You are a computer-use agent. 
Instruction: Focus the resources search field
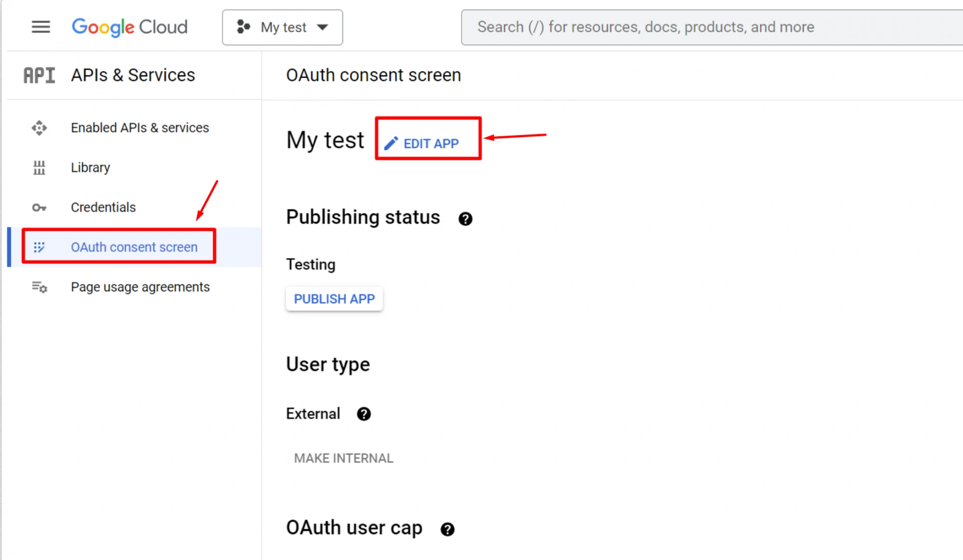[x=674, y=27]
